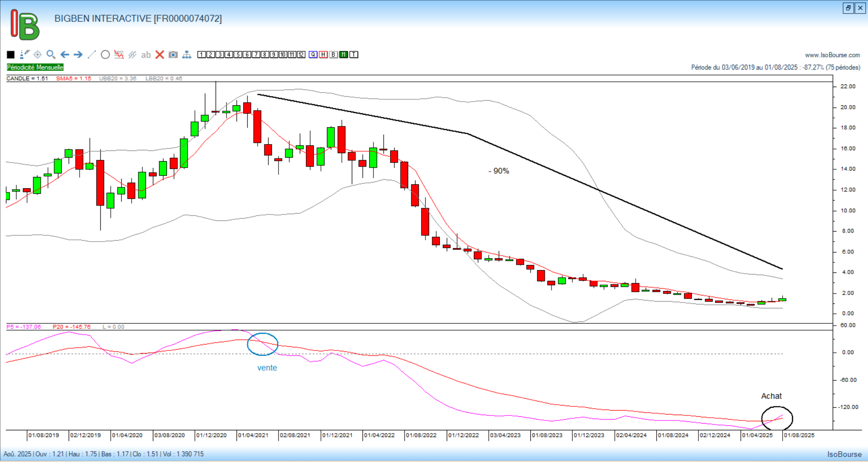This screenshot has height=462, width=868.
Task: Go back with the left arrow
Action: pyautogui.click(x=65, y=55)
